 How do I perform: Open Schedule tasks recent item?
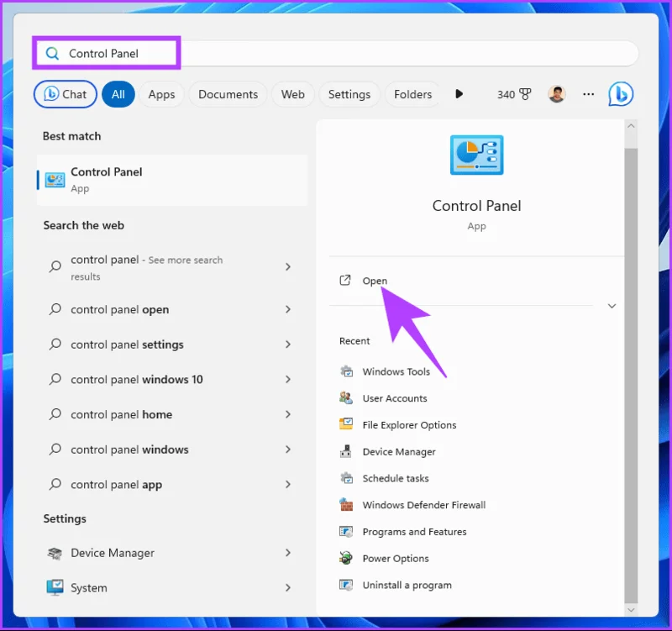(x=396, y=478)
